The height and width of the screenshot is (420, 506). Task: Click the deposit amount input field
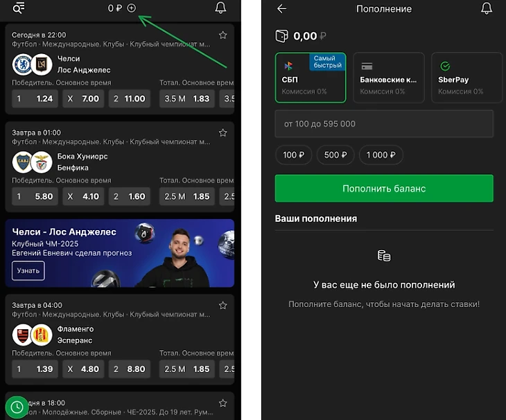pos(384,124)
